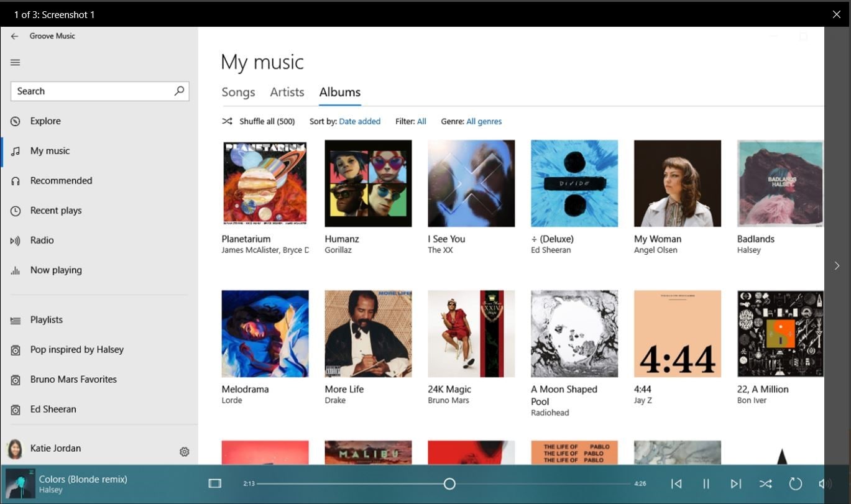The height and width of the screenshot is (504, 851).
Task: Open Now playing in the sidebar
Action: pos(99,270)
